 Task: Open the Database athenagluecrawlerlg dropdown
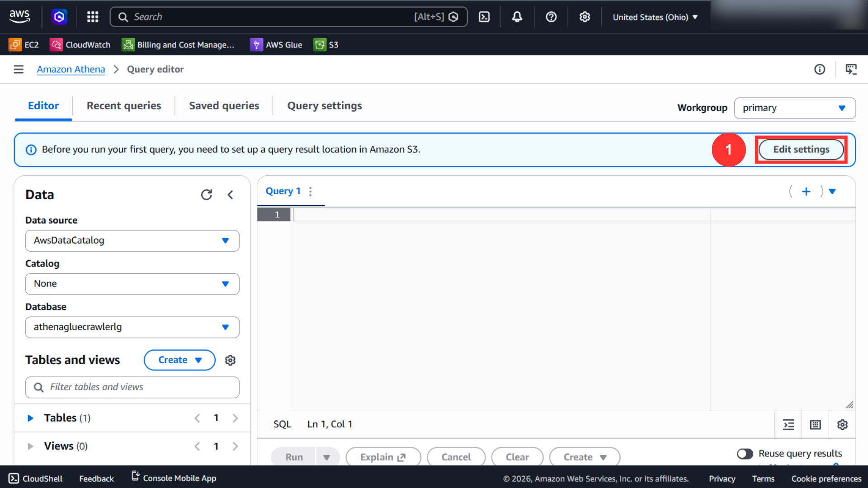pyautogui.click(x=132, y=327)
